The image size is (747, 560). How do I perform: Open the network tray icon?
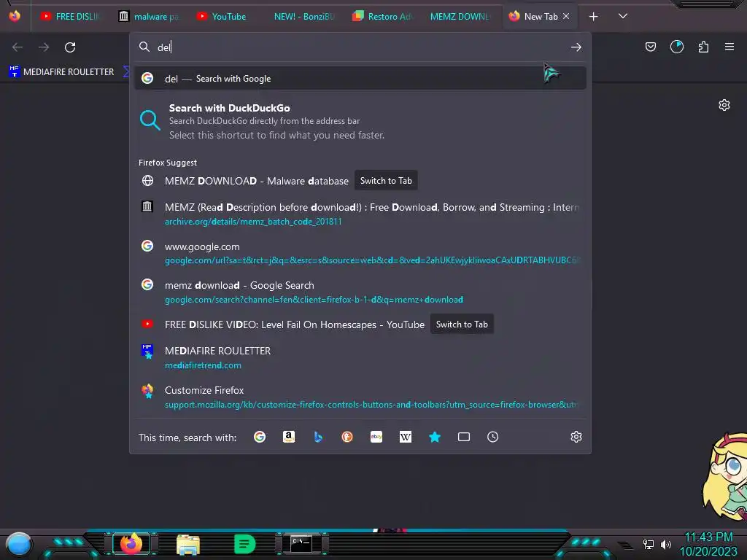click(649, 544)
